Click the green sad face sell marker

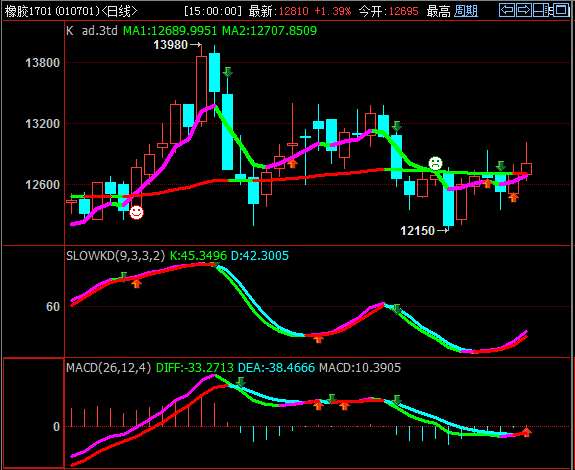pos(435,164)
